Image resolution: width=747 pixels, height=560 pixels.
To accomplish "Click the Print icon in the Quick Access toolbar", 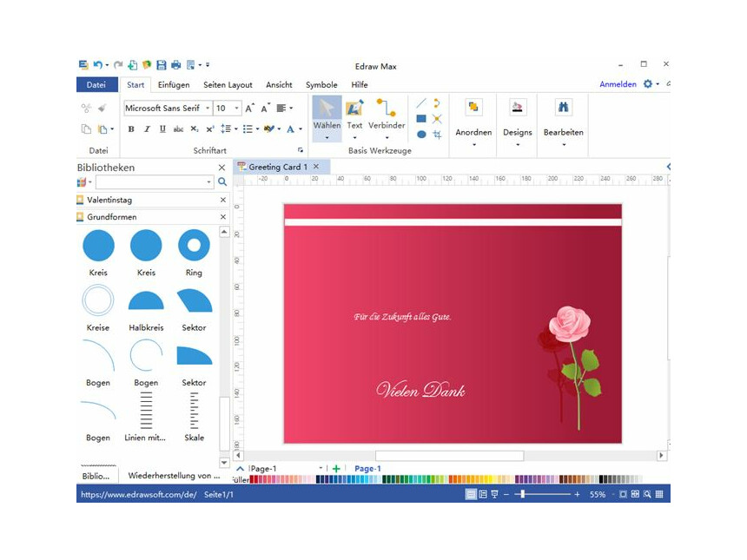I will click(x=175, y=64).
